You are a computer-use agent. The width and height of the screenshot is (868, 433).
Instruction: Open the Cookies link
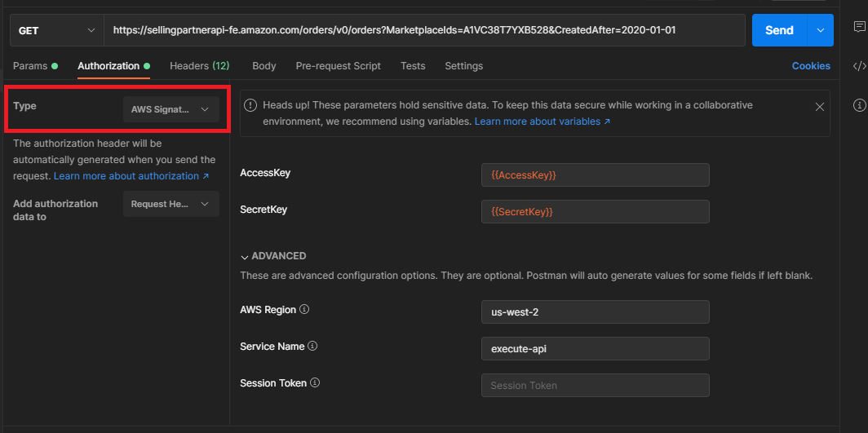click(x=811, y=66)
